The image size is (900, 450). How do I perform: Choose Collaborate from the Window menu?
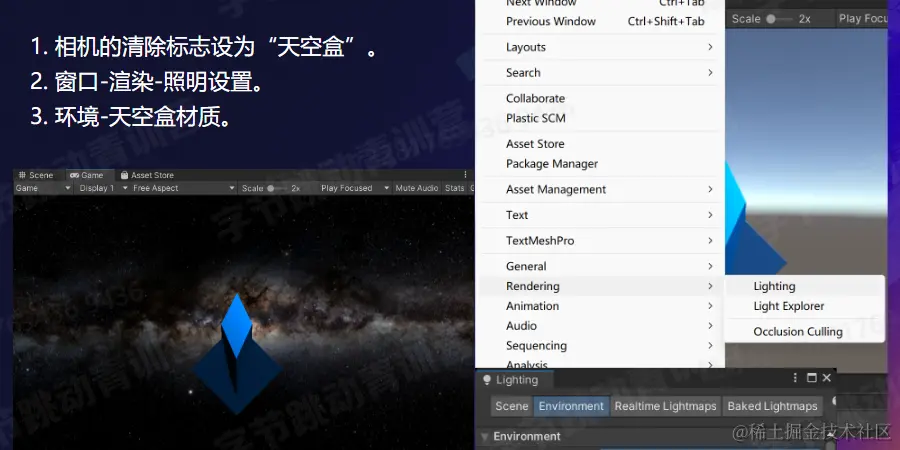tap(600, 98)
